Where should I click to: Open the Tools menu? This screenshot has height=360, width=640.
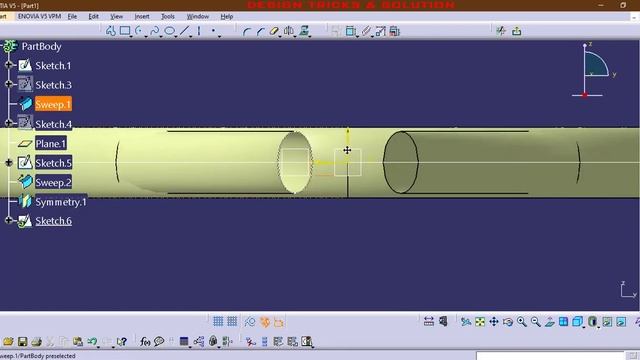click(x=167, y=16)
